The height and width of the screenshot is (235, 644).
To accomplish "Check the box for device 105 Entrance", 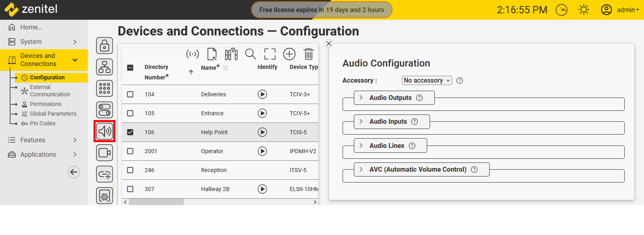I will pyautogui.click(x=130, y=113).
